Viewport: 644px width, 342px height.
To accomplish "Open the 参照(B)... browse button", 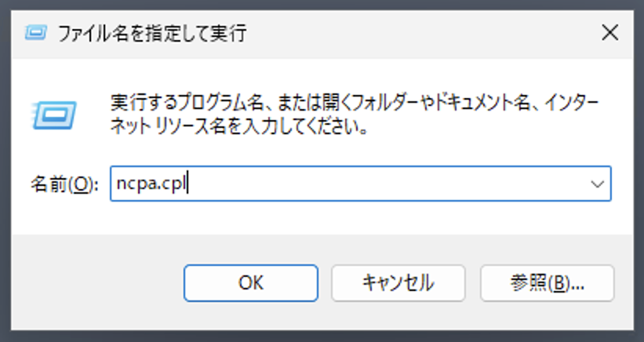I will pos(547,283).
